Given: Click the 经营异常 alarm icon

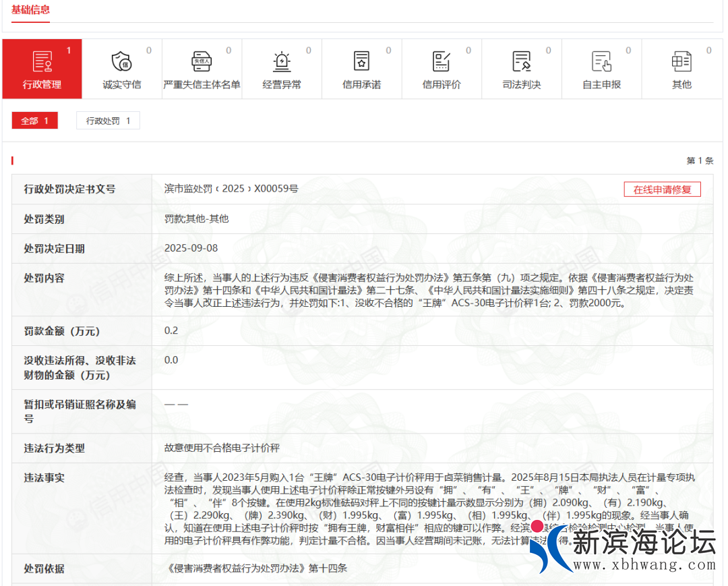Looking at the screenshot, I should (x=282, y=61).
